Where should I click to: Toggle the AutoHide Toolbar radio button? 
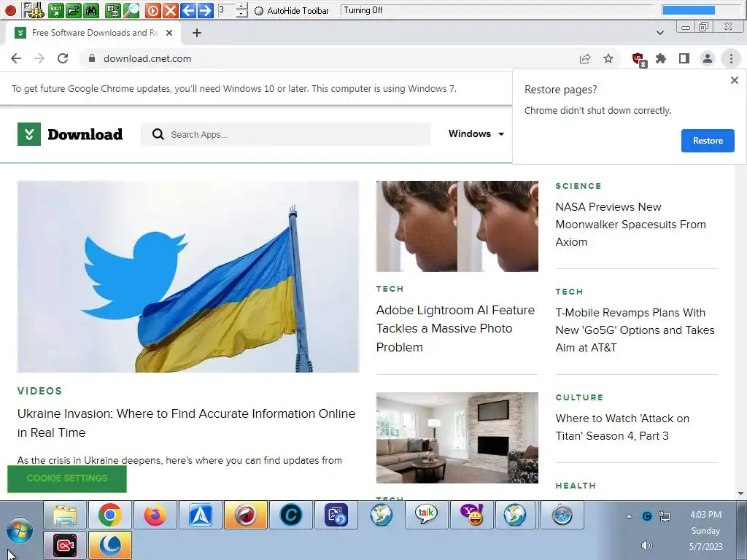(259, 11)
